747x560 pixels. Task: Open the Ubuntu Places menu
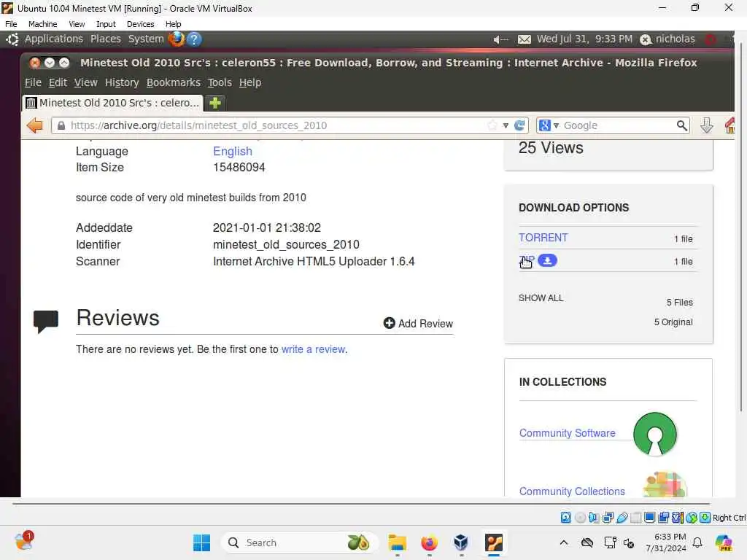pos(106,39)
